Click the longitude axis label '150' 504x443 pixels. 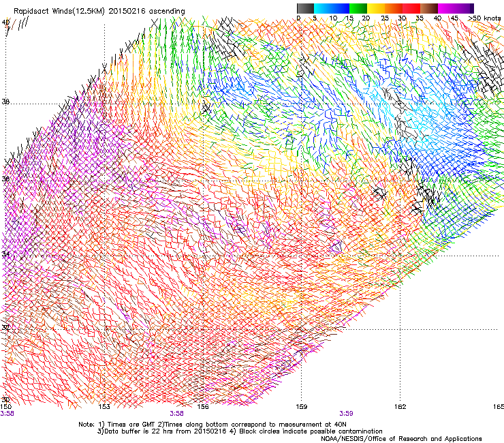click(6, 407)
